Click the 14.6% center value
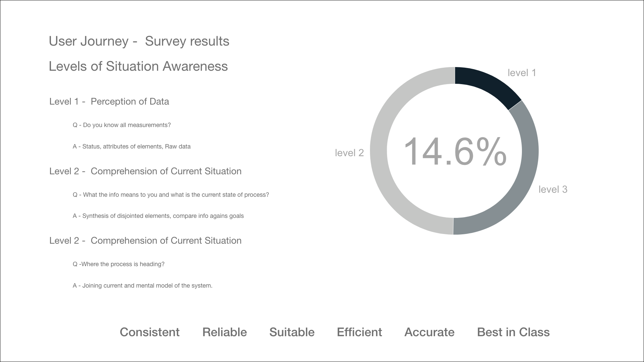The image size is (644, 362). (x=454, y=152)
